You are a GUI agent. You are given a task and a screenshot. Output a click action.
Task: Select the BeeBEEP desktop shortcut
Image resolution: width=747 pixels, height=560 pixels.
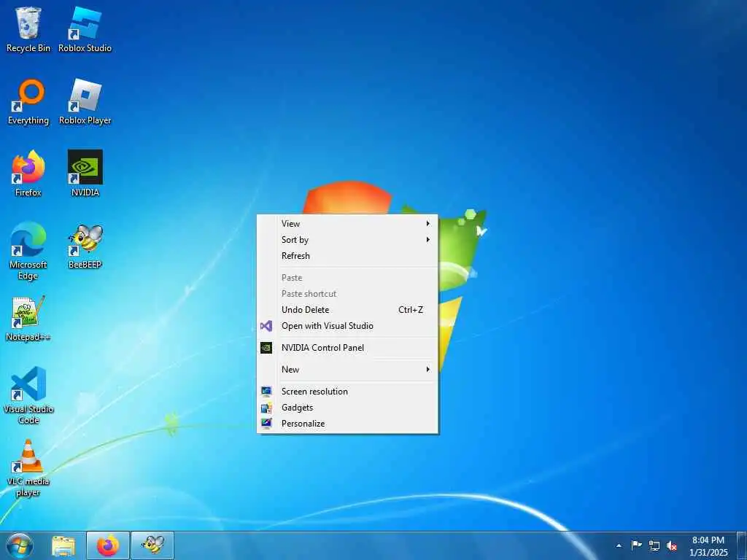pyautogui.click(x=85, y=246)
